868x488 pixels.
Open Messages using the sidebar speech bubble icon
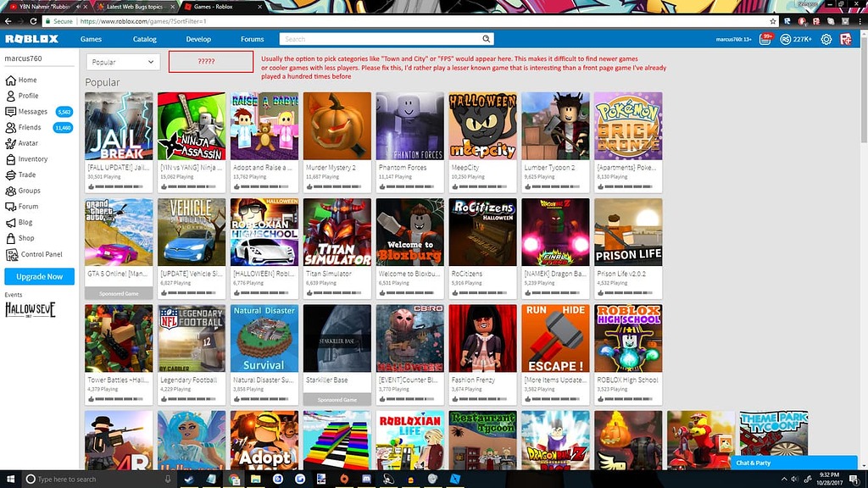(10, 111)
